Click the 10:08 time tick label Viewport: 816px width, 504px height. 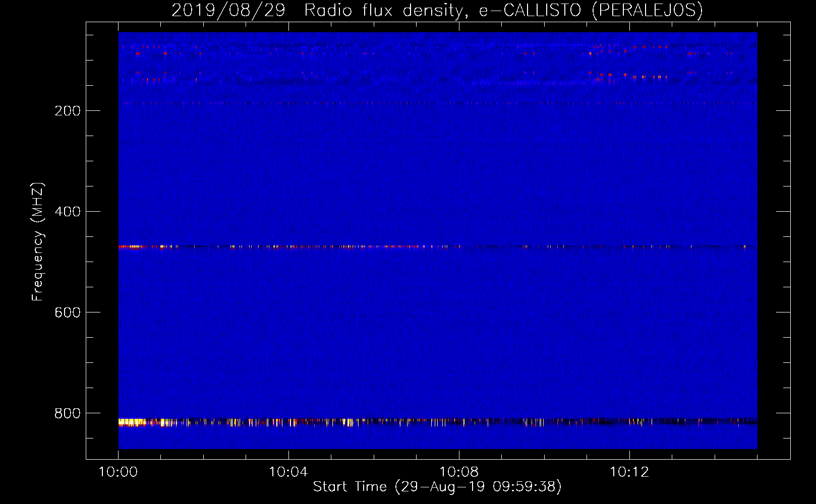click(x=459, y=472)
